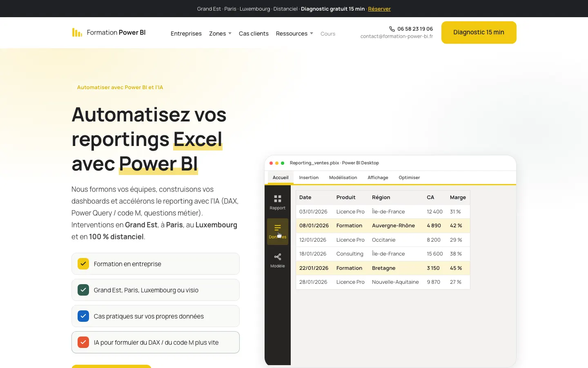
Task: Select the 03/01/2026 date cell
Action: (x=313, y=211)
